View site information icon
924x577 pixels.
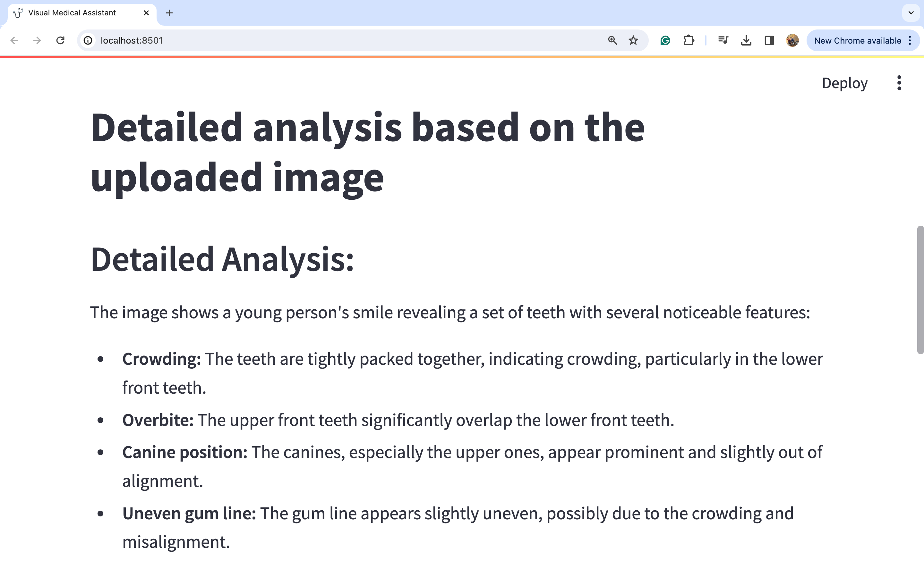88,40
